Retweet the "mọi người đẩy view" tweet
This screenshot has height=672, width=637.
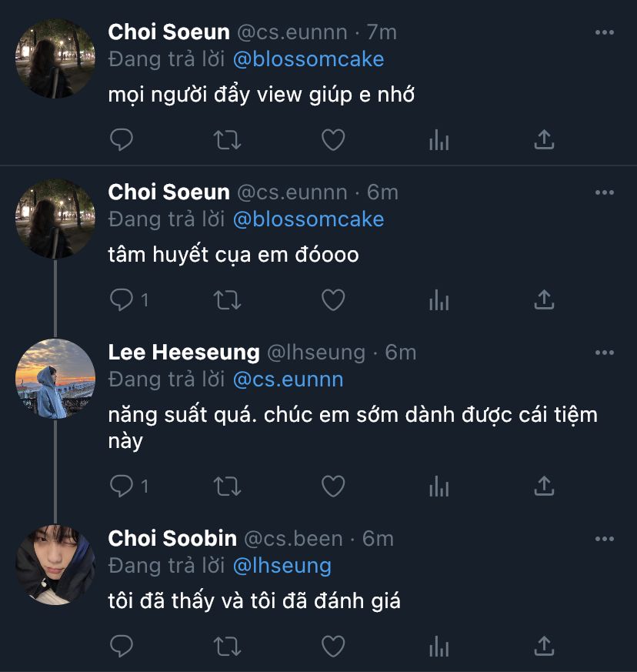[227, 140]
